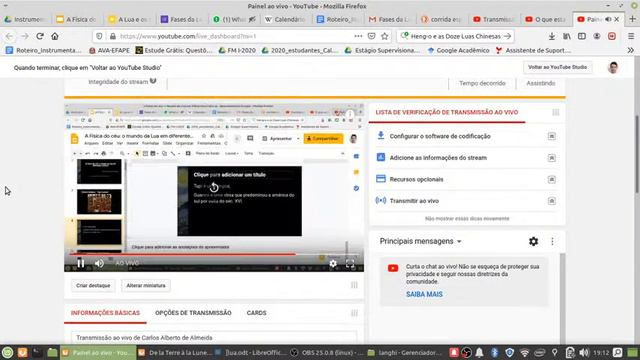This screenshot has height=360, width=640.
Task: Edit the stream title input field
Action: (214, 338)
